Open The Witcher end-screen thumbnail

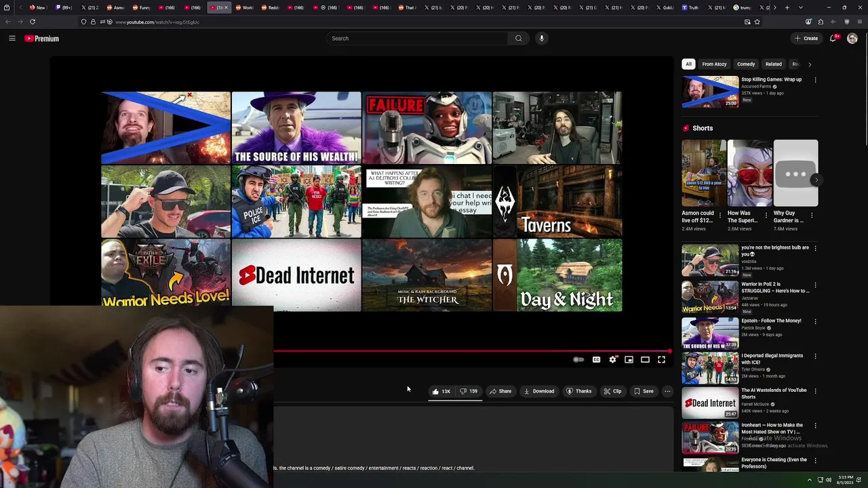point(427,275)
